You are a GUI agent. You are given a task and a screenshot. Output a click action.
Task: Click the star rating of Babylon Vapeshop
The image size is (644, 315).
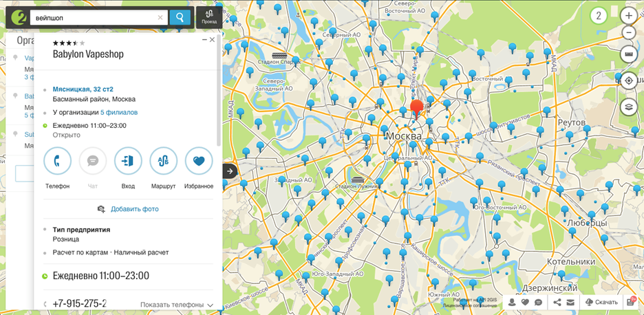point(69,43)
